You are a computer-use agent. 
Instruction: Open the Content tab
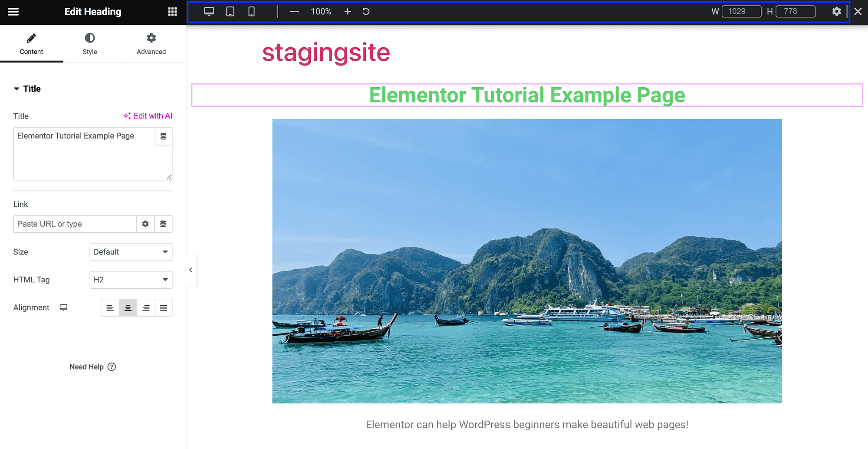31,44
